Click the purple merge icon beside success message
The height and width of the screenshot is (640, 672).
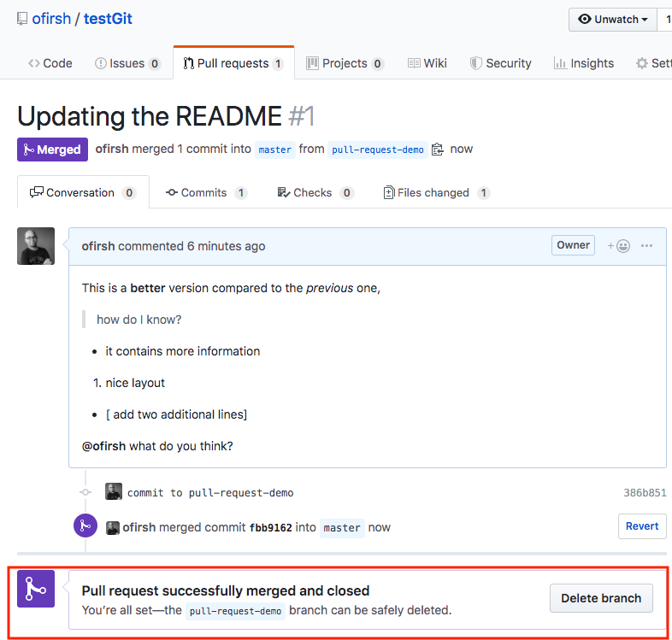tap(36, 589)
